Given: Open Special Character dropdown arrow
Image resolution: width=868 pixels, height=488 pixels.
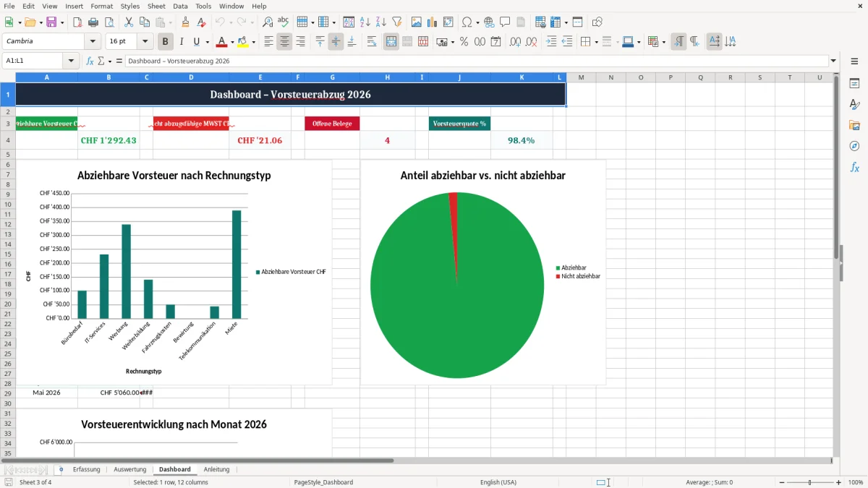Looking at the screenshot, I should pos(478,22).
